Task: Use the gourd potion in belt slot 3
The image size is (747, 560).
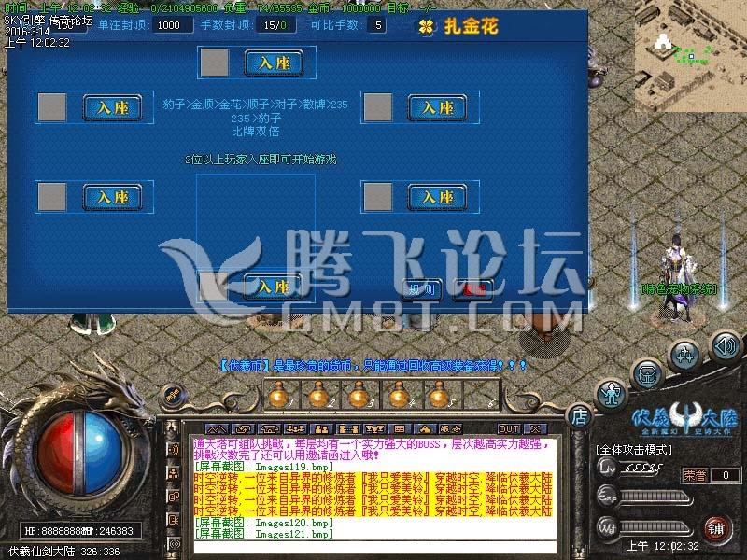Action: [359, 394]
